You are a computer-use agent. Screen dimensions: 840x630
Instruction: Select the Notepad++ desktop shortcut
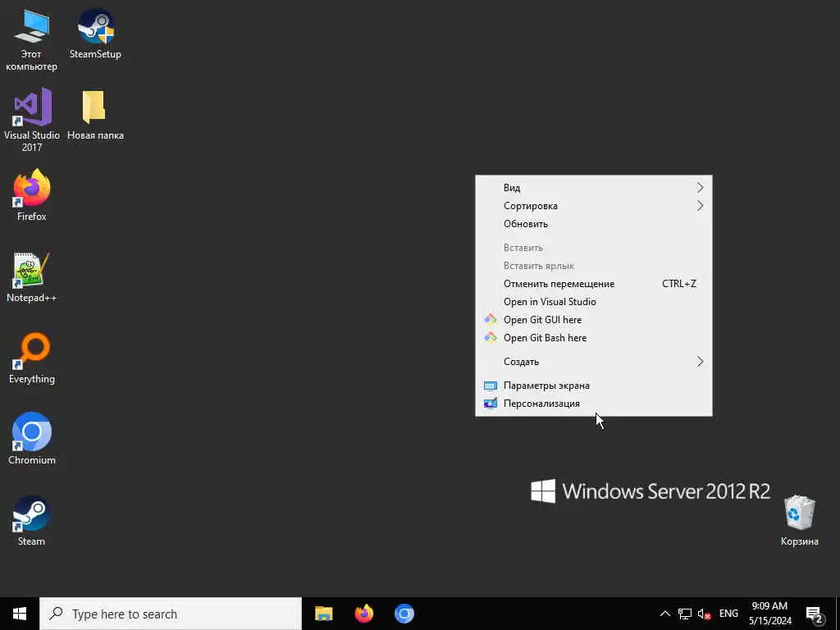(32, 277)
